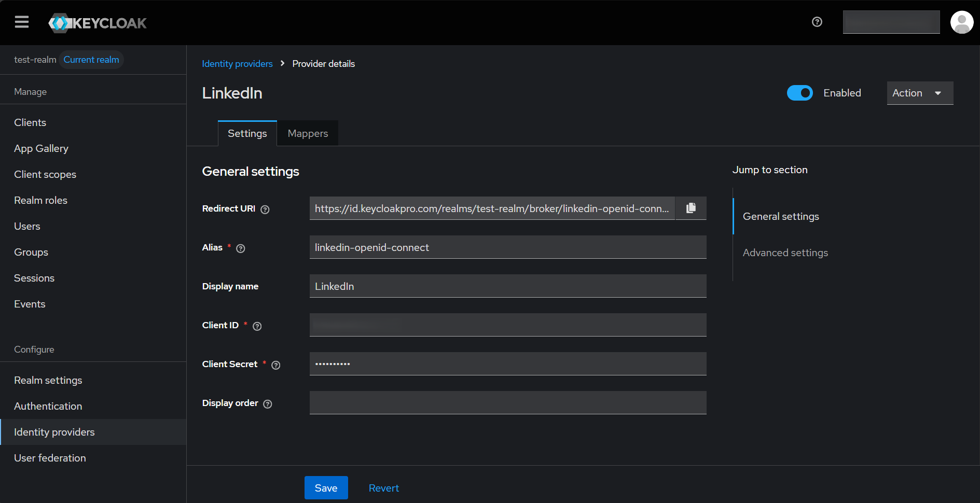Click the Keycloak logo

coord(98,23)
